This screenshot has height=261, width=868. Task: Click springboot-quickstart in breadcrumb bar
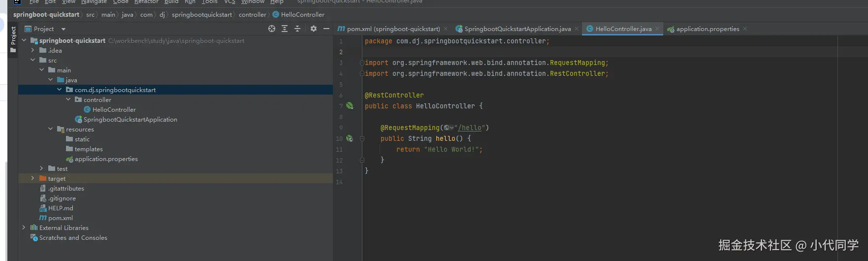pyautogui.click(x=46, y=14)
